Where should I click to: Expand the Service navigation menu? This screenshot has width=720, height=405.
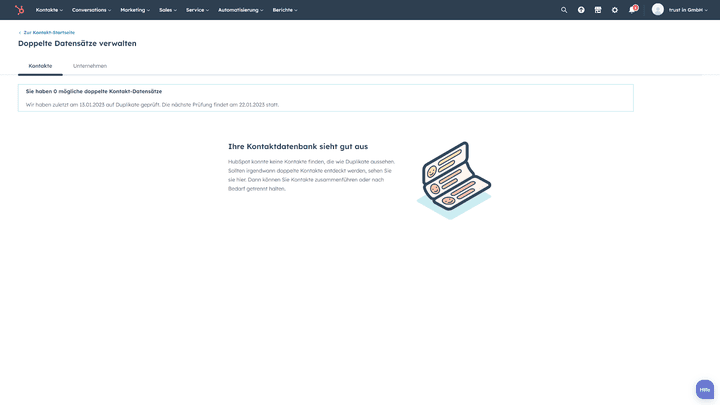pyautogui.click(x=197, y=10)
